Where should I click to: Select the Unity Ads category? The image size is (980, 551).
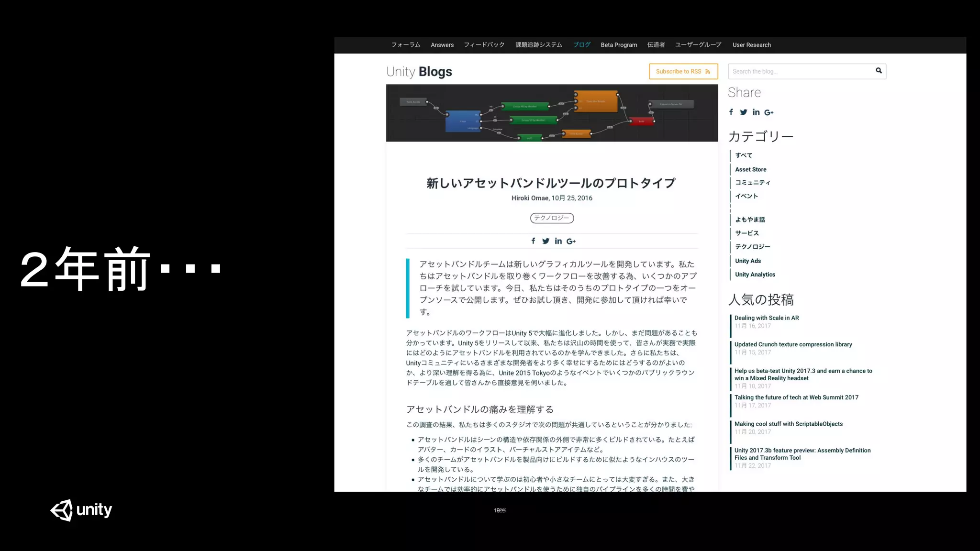click(x=748, y=261)
